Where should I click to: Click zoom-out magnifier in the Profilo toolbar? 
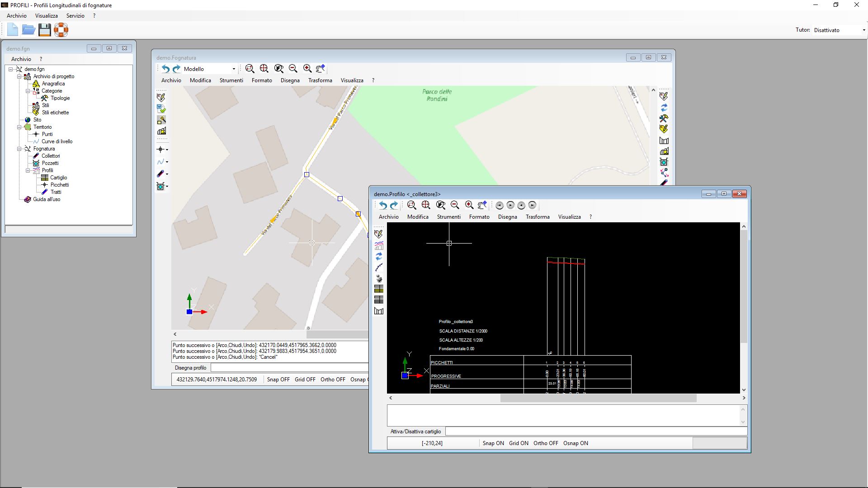(455, 205)
